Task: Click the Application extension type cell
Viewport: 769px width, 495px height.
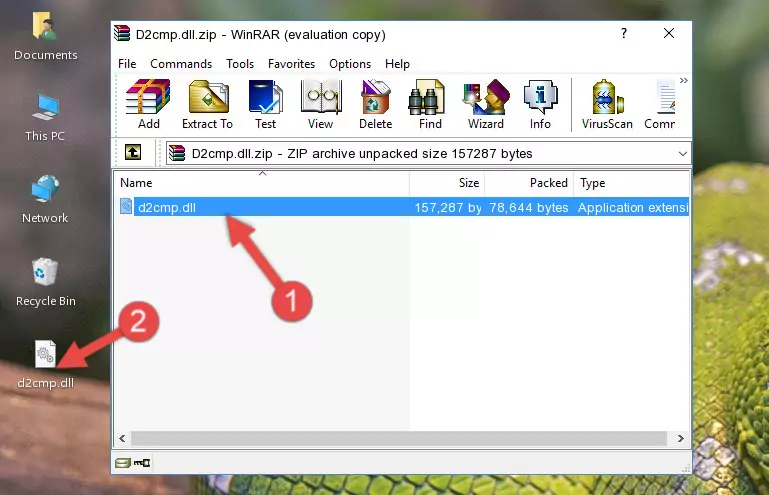Action: point(633,208)
